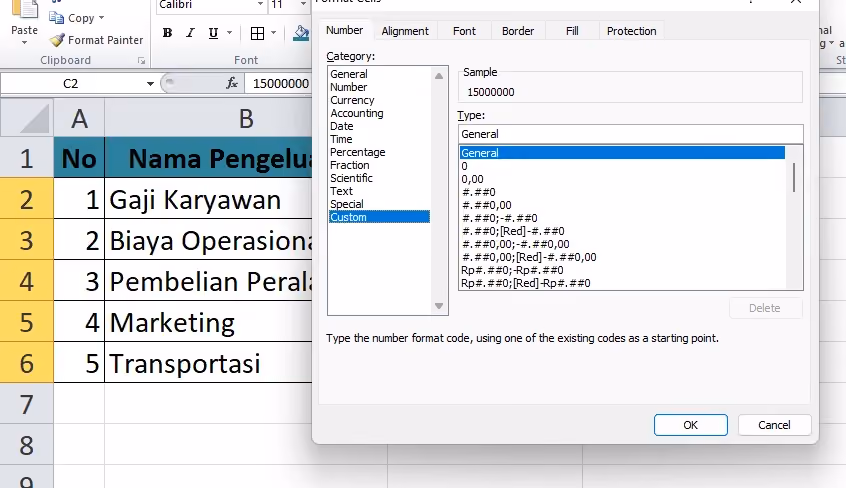
Task: Expand the Underline style dropdown
Action: 229,33
